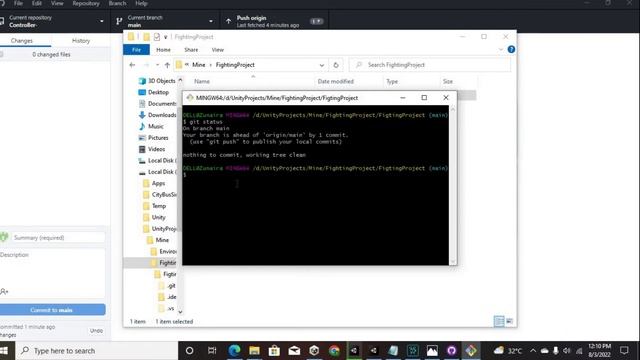Open the Home ribbon tab in Explorer

[x=163, y=50]
